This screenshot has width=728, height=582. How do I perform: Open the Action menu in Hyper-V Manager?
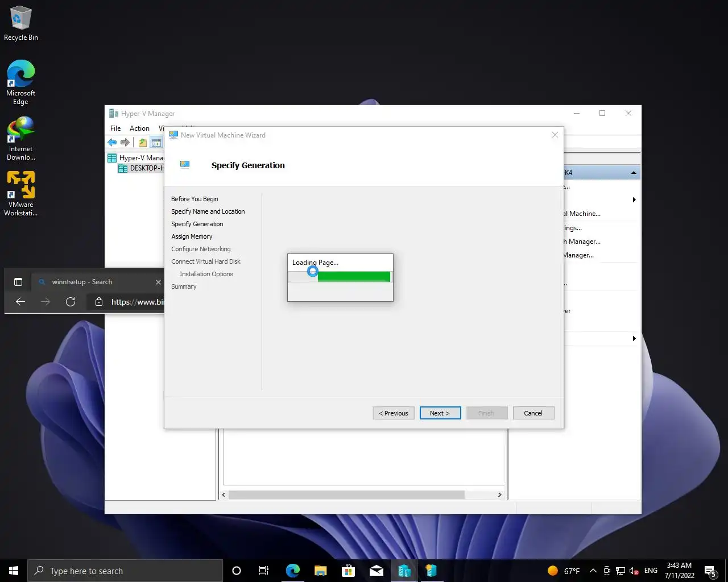pos(139,128)
